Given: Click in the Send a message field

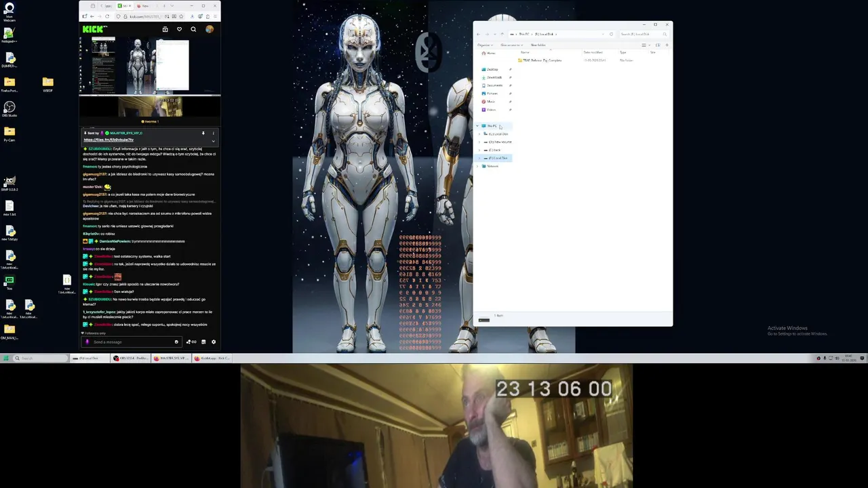Looking at the screenshot, I should click(x=132, y=342).
